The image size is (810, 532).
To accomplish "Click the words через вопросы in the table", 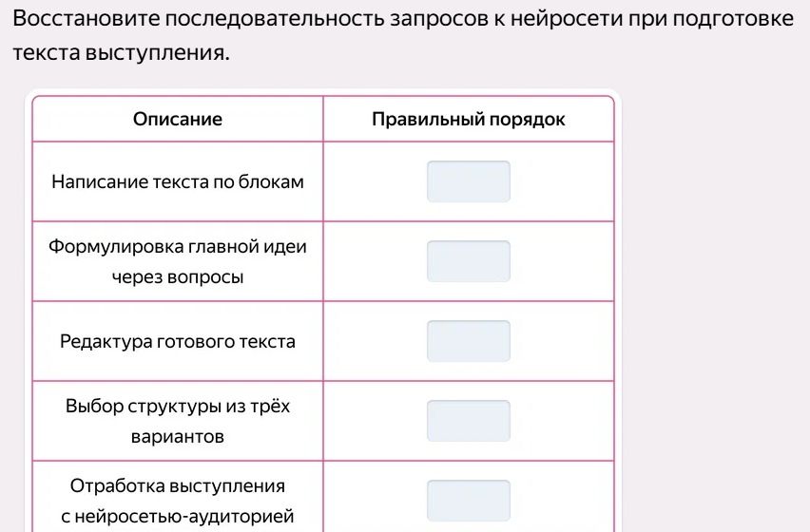I will pyautogui.click(x=178, y=277).
